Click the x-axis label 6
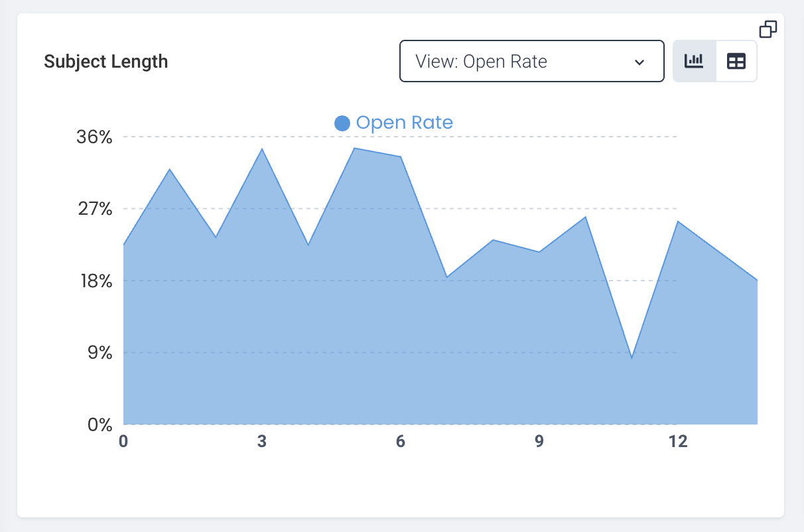This screenshot has width=804, height=532. [x=401, y=442]
